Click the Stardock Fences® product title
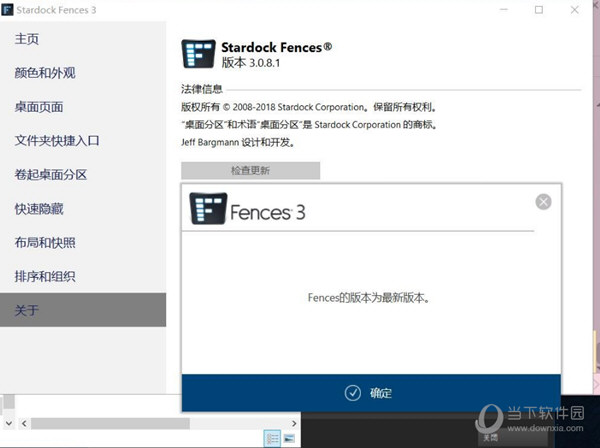 point(277,47)
